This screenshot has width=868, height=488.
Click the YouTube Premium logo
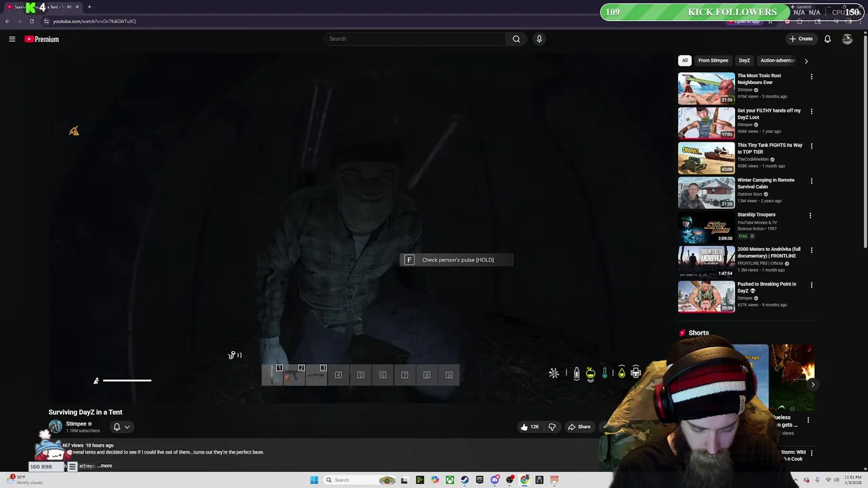tap(42, 39)
